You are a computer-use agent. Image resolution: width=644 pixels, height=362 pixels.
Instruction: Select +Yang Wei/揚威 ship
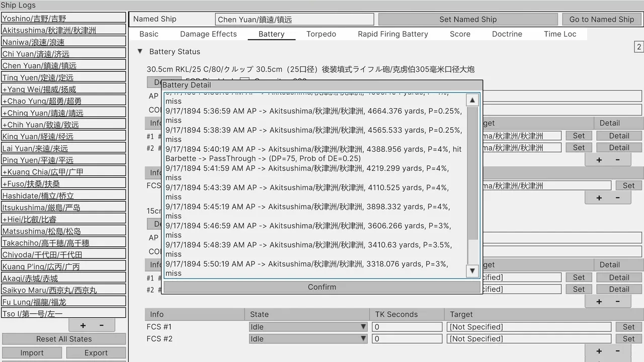click(63, 89)
